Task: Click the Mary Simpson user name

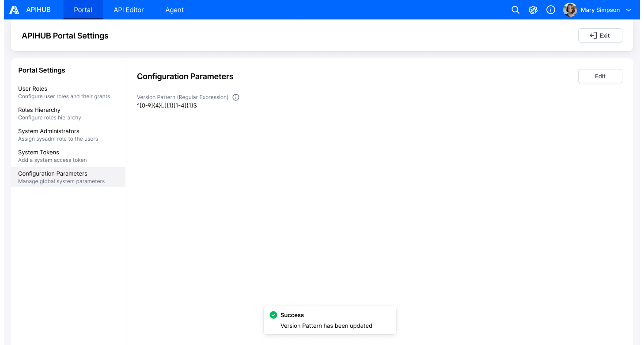Action: tap(600, 10)
